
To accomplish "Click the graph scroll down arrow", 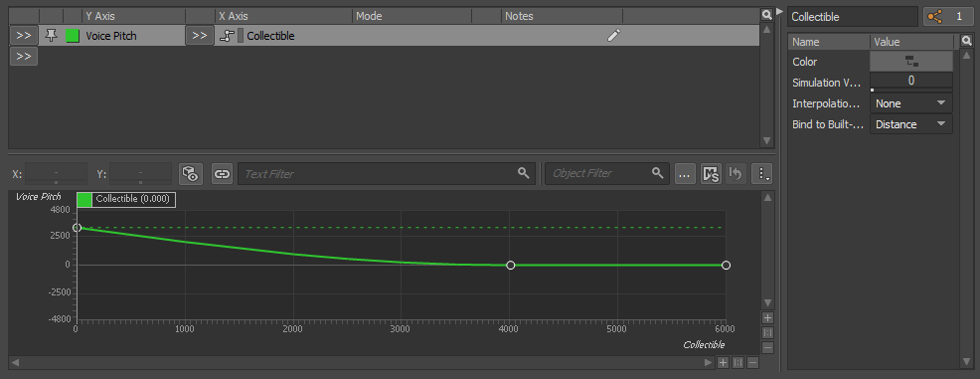I will tap(768, 302).
